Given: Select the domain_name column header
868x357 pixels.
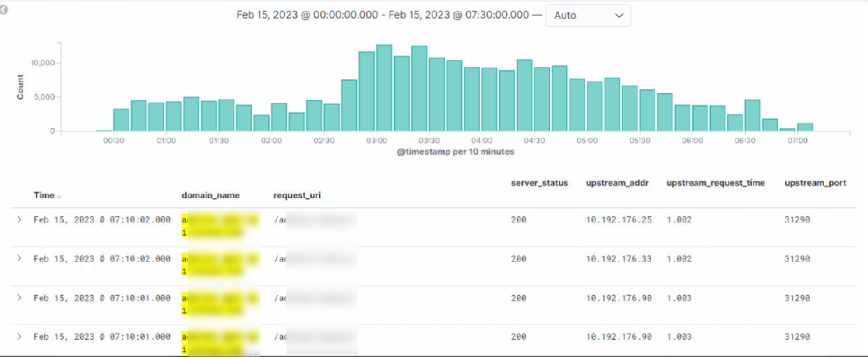Looking at the screenshot, I should click(211, 196).
